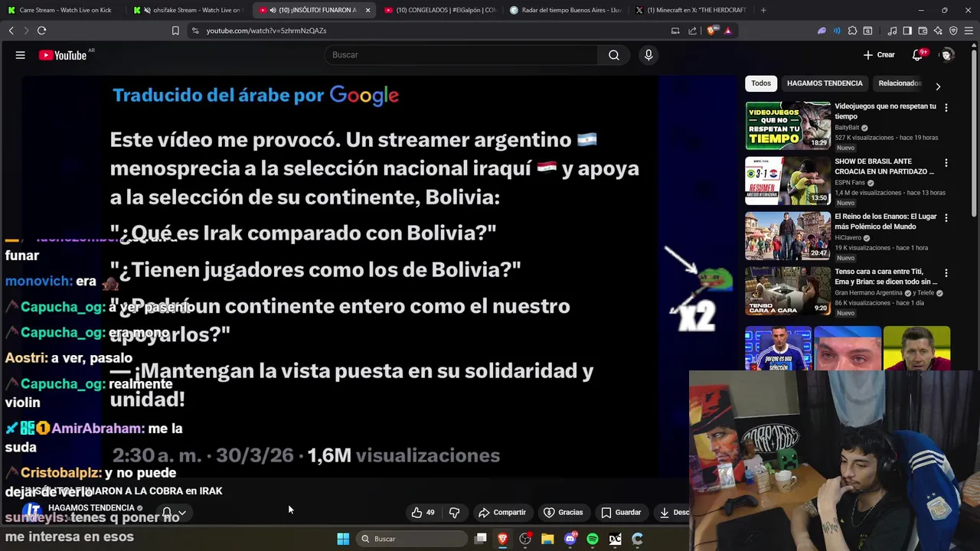The height and width of the screenshot is (551, 980).
Task: Open YouTube notifications bell
Action: [918, 55]
